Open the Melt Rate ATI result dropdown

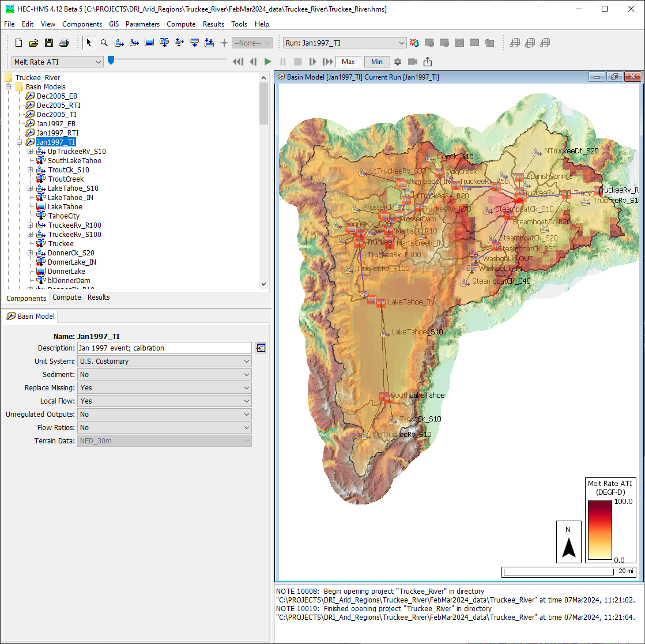pyautogui.click(x=57, y=62)
